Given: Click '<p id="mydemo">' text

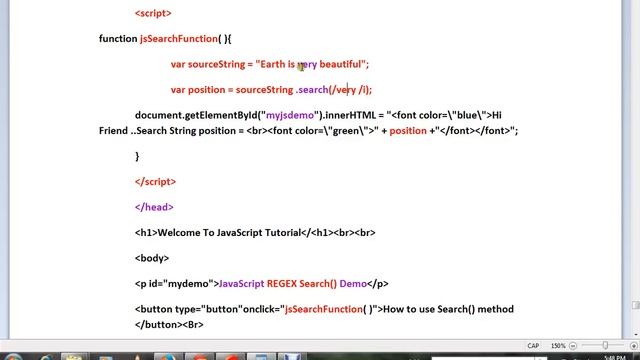Looking at the screenshot, I should point(177,284).
